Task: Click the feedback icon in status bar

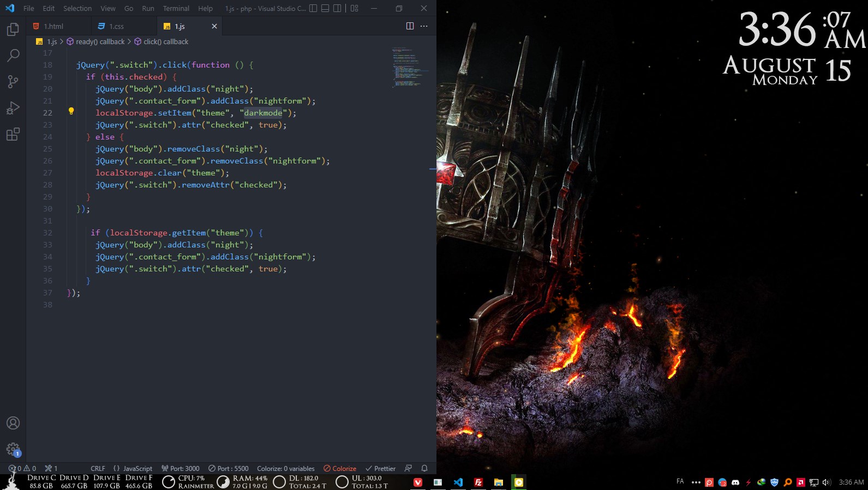Action: coord(408,468)
